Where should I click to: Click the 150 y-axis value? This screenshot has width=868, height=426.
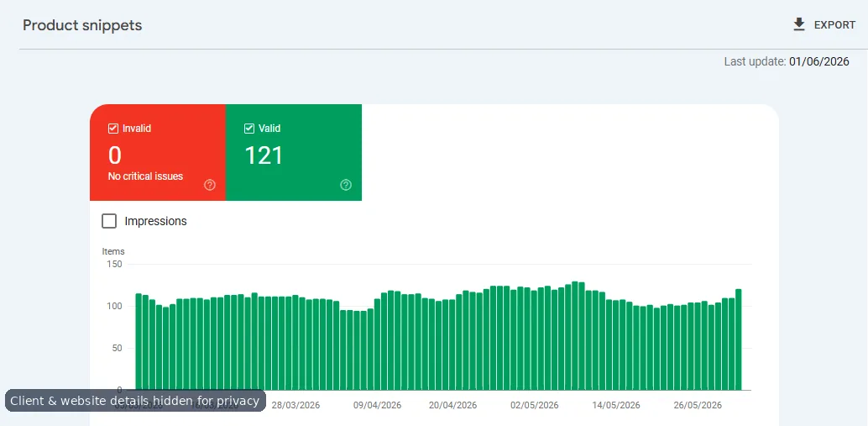pyautogui.click(x=113, y=264)
